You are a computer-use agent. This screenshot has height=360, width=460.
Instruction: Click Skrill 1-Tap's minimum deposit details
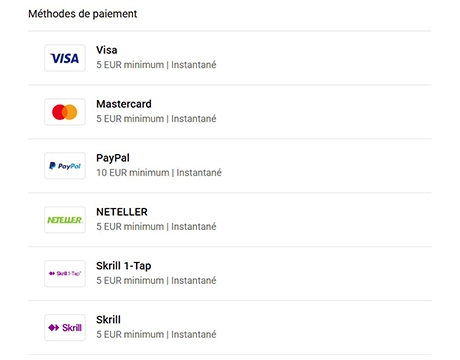156,281
